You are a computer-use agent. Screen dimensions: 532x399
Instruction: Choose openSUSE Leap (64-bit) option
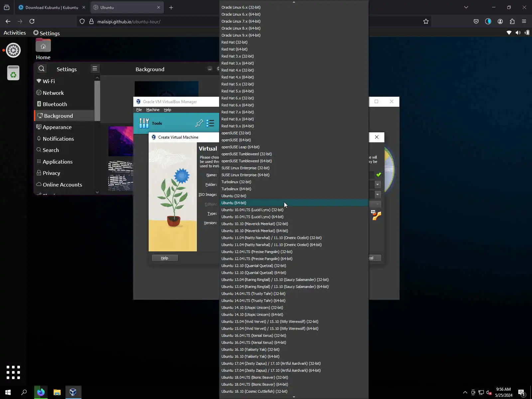coord(294,147)
